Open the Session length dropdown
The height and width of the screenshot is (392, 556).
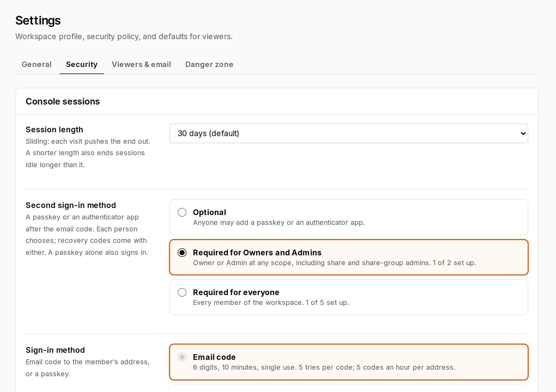click(x=349, y=133)
